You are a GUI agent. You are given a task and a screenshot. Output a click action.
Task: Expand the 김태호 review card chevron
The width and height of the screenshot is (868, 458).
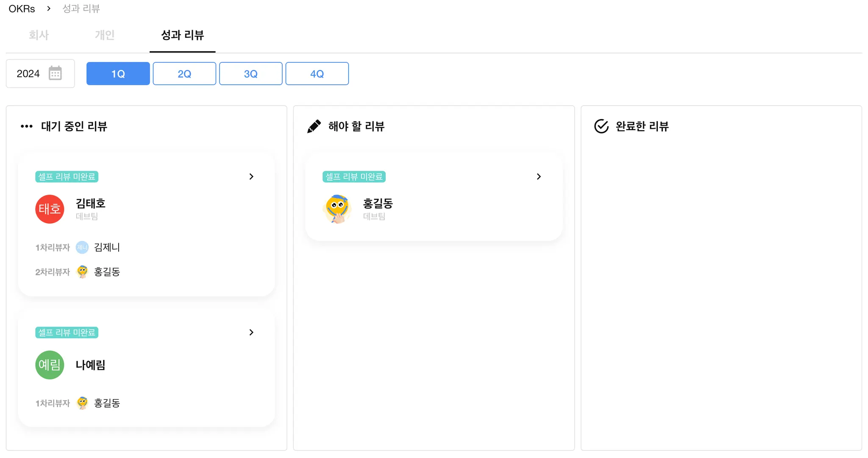coord(251,176)
